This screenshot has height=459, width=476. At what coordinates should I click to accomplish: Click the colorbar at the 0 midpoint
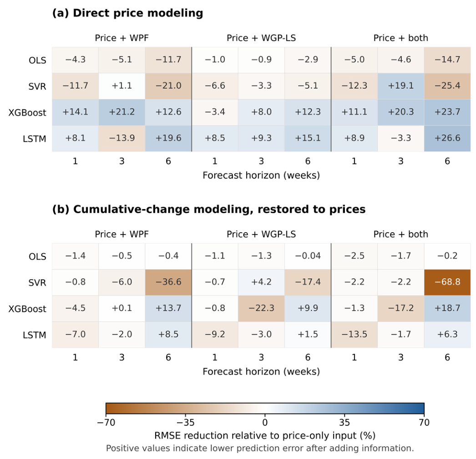[x=265, y=409]
